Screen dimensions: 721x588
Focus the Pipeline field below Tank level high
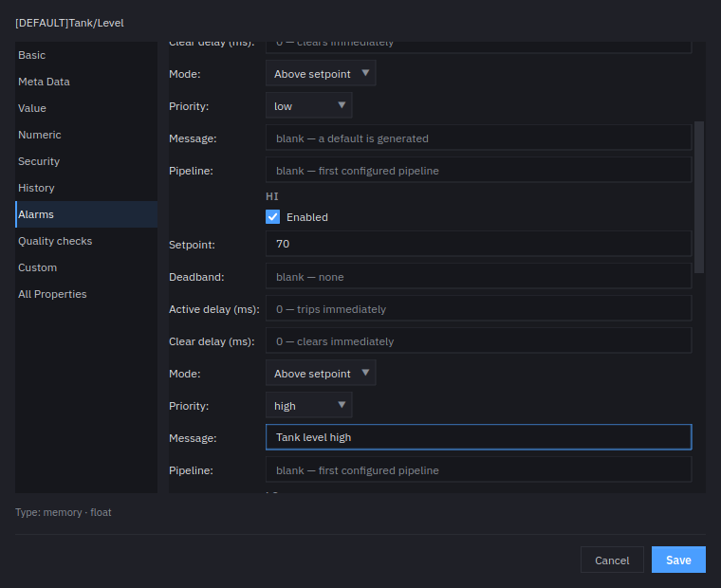(479, 469)
